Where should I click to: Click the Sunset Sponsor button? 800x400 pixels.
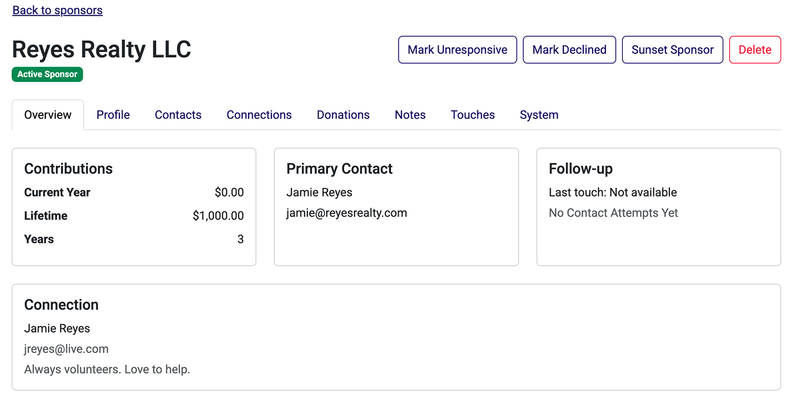coord(672,49)
